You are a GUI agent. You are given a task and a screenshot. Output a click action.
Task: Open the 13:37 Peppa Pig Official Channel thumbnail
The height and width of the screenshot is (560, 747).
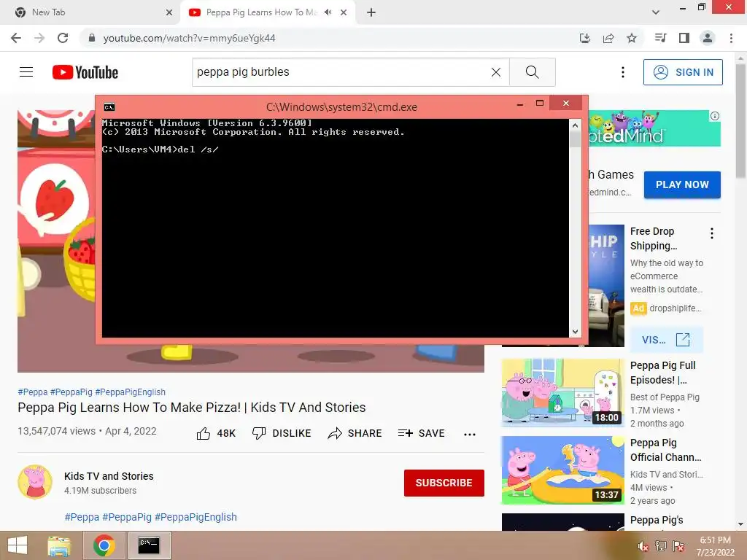pos(562,470)
